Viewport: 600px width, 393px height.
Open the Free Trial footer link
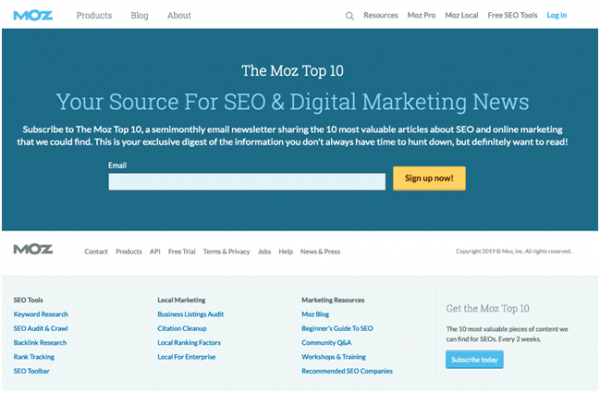[182, 251]
